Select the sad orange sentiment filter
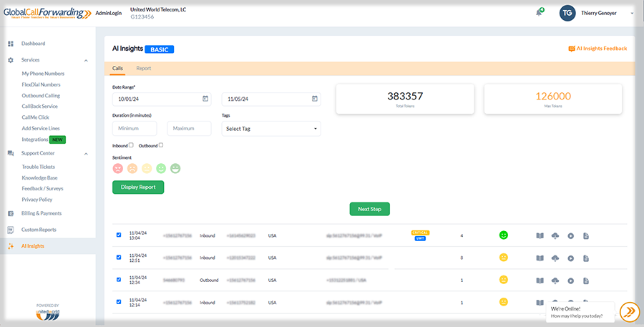This screenshot has width=644, height=327. pos(132,168)
